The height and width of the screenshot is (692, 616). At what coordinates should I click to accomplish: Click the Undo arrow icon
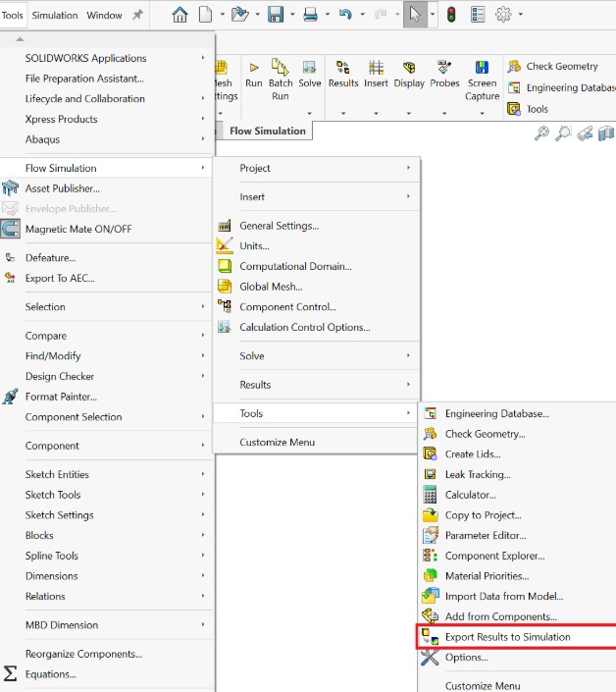click(345, 15)
